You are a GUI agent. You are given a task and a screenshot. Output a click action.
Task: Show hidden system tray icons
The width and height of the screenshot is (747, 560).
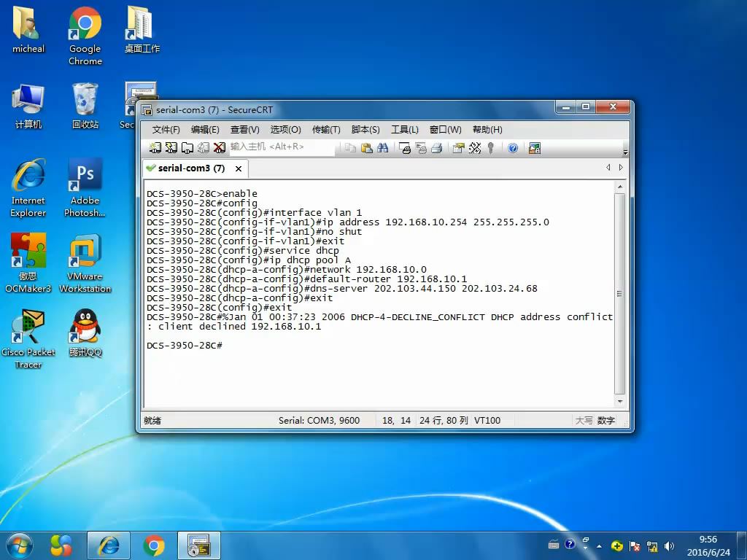click(x=600, y=545)
